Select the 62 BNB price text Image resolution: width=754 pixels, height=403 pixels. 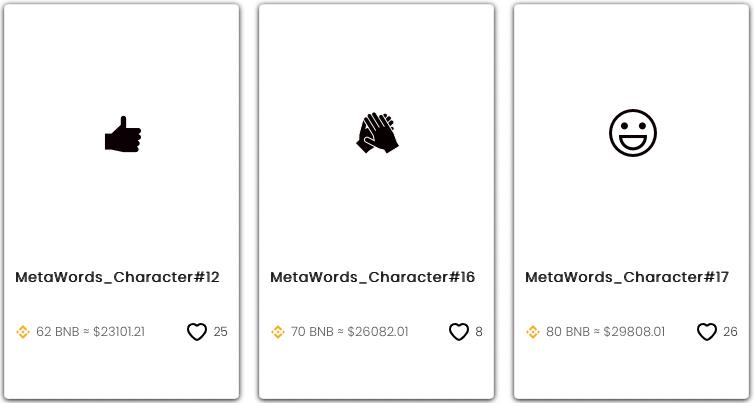(x=58, y=332)
